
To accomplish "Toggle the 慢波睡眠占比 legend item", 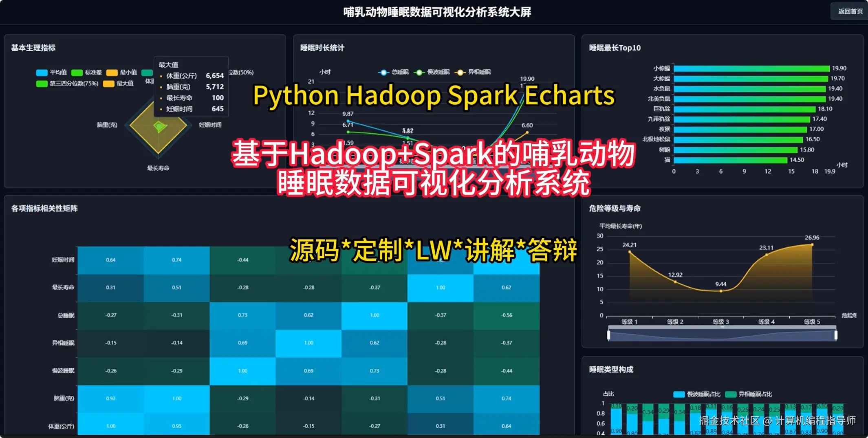I will coord(697,394).
